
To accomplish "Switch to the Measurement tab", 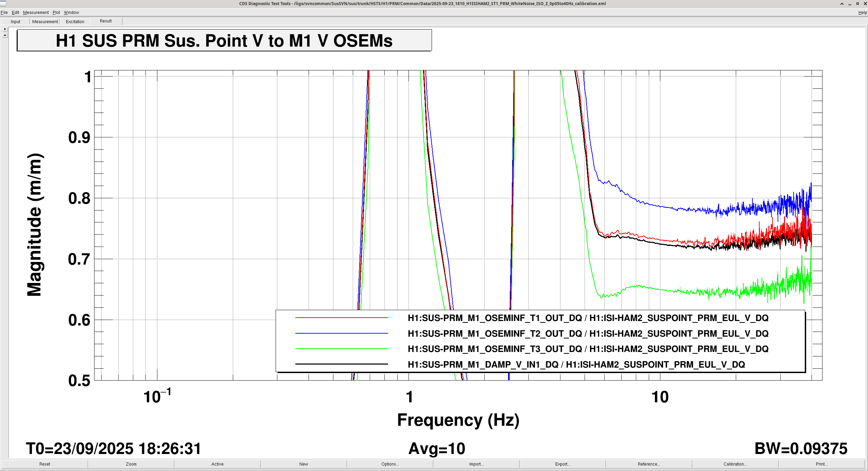I will click(x=45, y=21).
